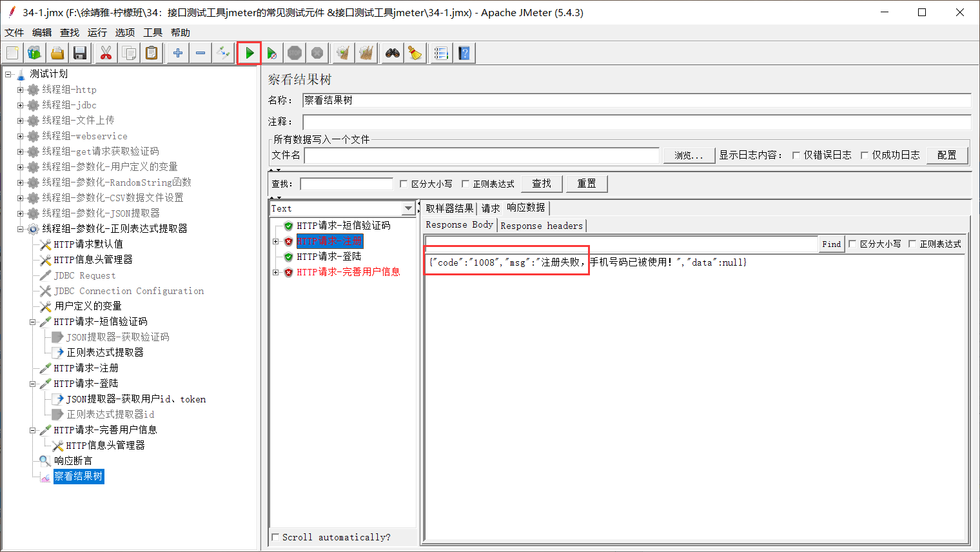
Task: Select JSON提取器-获取用户id、token tree item
Action: (136, 399)
